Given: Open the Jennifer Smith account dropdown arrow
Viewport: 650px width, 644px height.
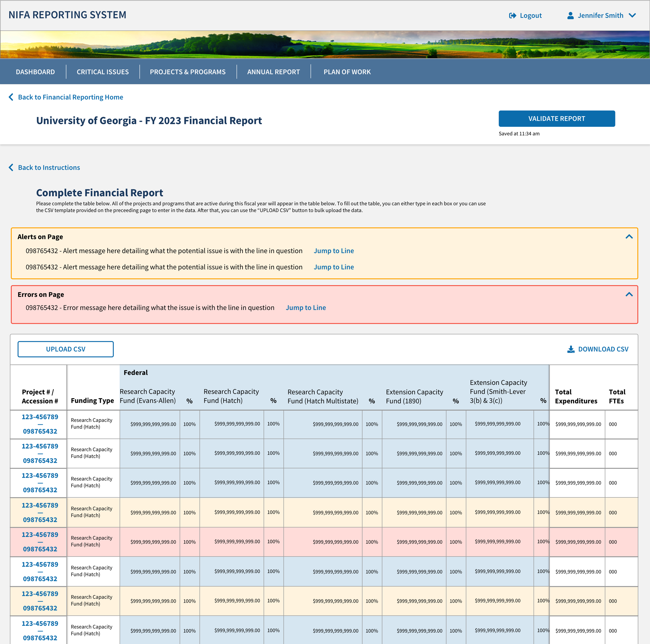Looking at the screenshot, I should tap(632, 16).
